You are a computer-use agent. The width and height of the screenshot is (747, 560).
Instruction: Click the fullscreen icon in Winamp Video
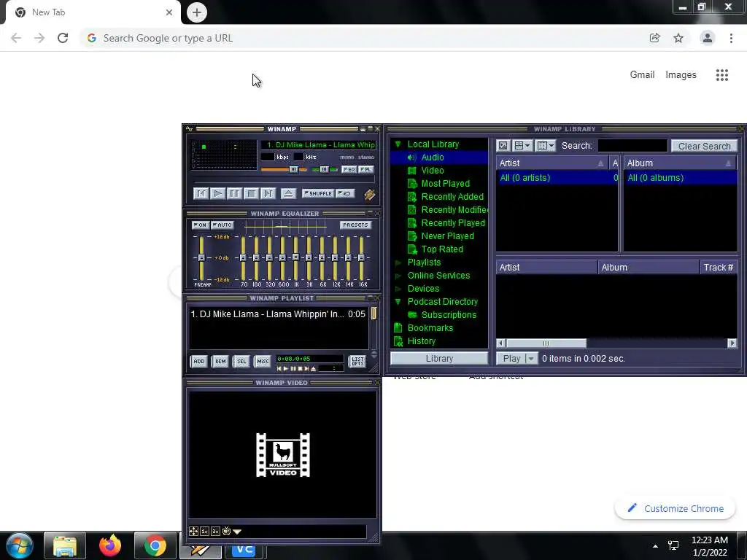point(194,531)
